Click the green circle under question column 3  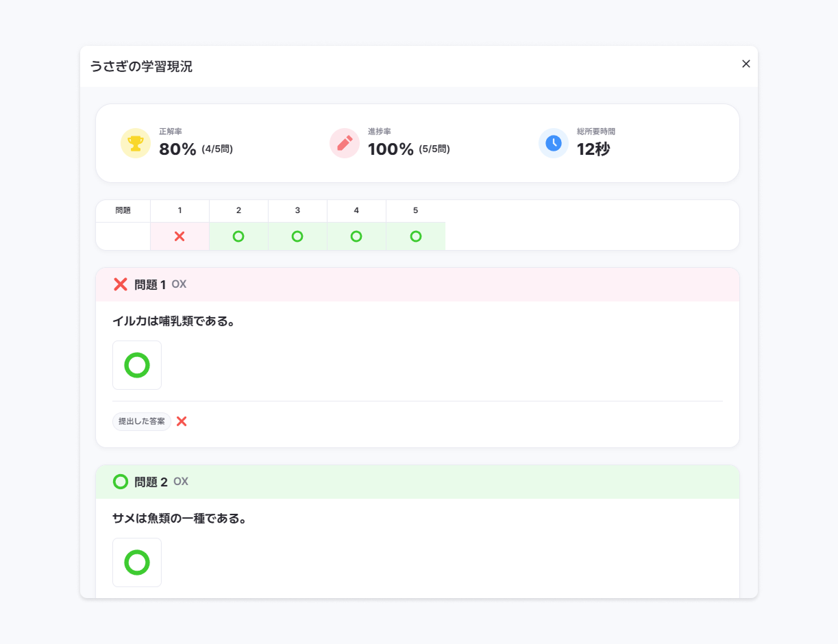pyautogui.click(x=297, y=236)
